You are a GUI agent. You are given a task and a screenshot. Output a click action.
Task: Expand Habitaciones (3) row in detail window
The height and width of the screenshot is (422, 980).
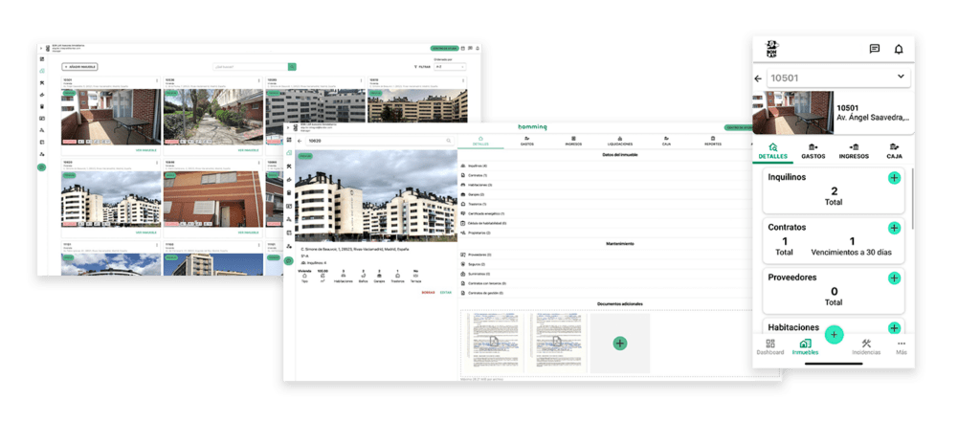point(605,185)
